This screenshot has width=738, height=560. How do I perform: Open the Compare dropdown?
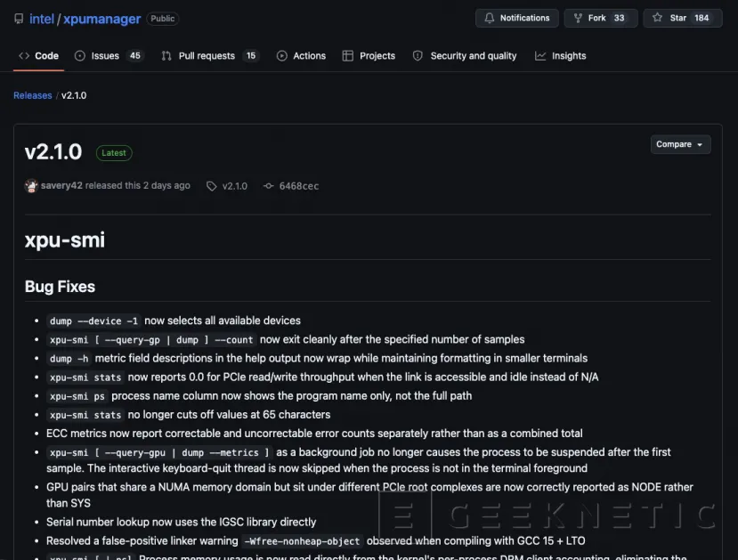point(680,144)
